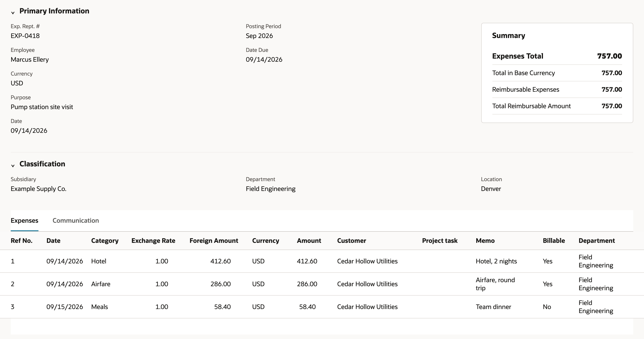Click the 58.40 amount in Meals row
Viewport: 644px width, 339px height.
[307, 307]
